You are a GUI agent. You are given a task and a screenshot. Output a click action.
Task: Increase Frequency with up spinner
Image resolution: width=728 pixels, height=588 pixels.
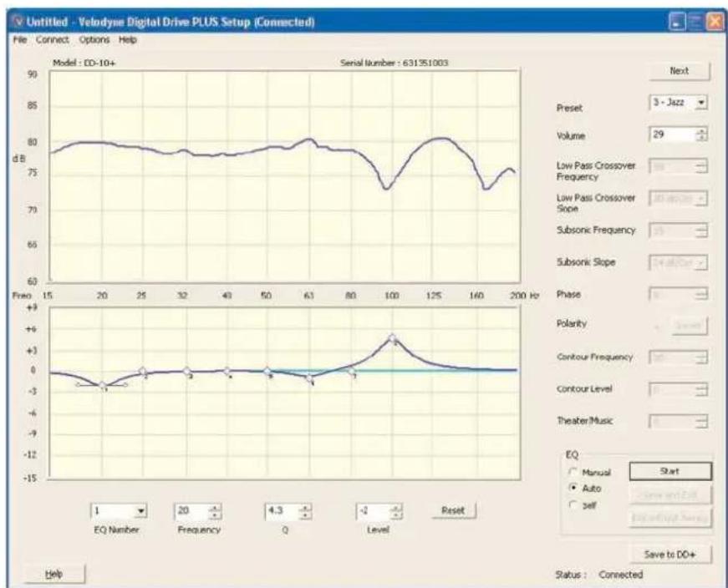(215, 508)
